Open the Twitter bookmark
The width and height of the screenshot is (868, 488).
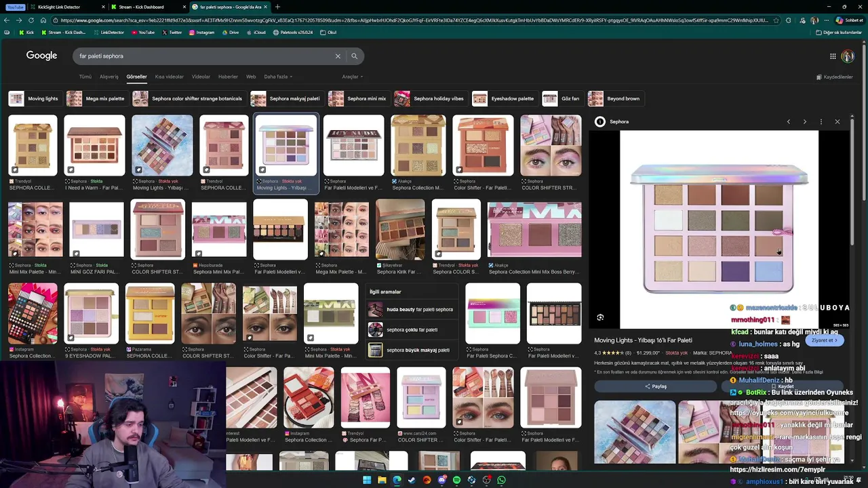pos(172,33)
